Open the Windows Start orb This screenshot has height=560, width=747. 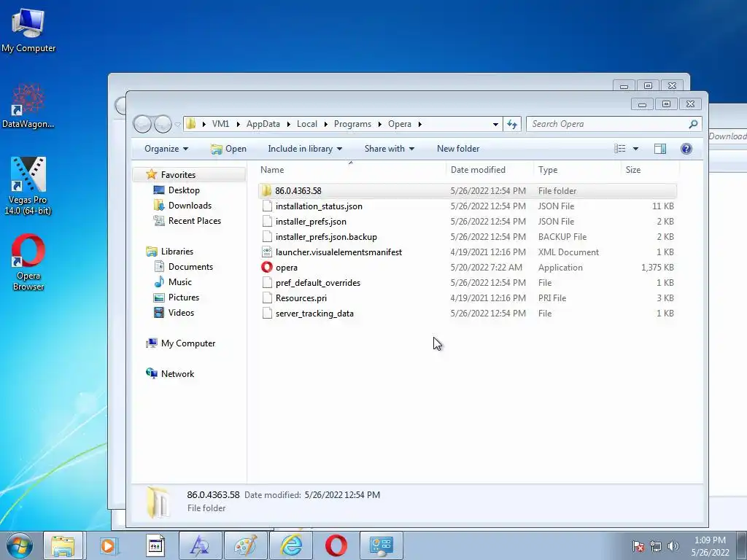20,545
